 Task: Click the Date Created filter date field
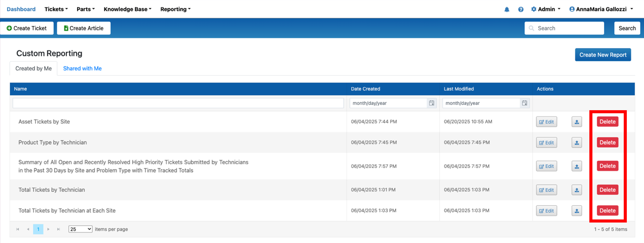pyautogui.click(x=388, y=103)
